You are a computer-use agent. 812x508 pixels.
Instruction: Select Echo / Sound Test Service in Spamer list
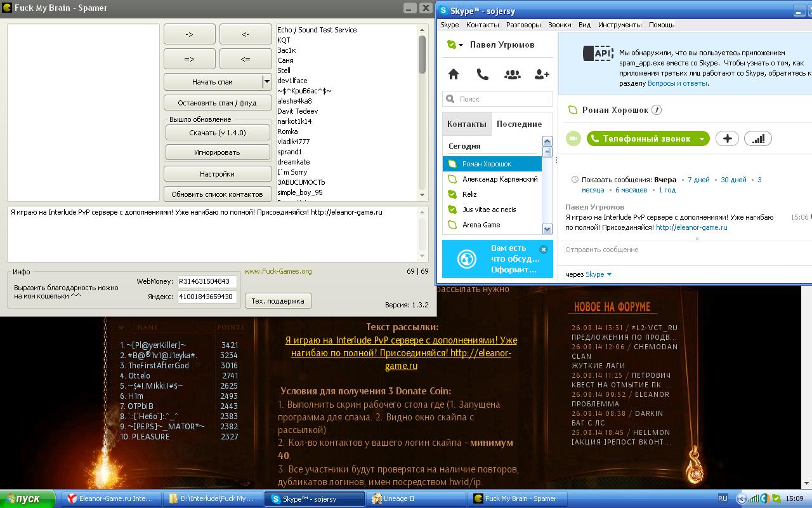(x=317, y=30)
